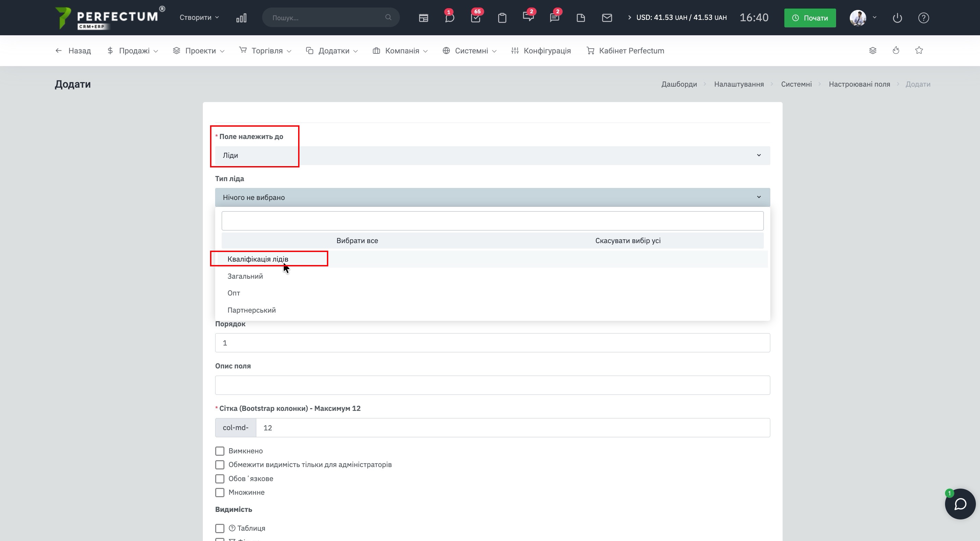
Task: Expand the Поле належить до dropdown
Action: pyautogui.click(x=492, y=155)
